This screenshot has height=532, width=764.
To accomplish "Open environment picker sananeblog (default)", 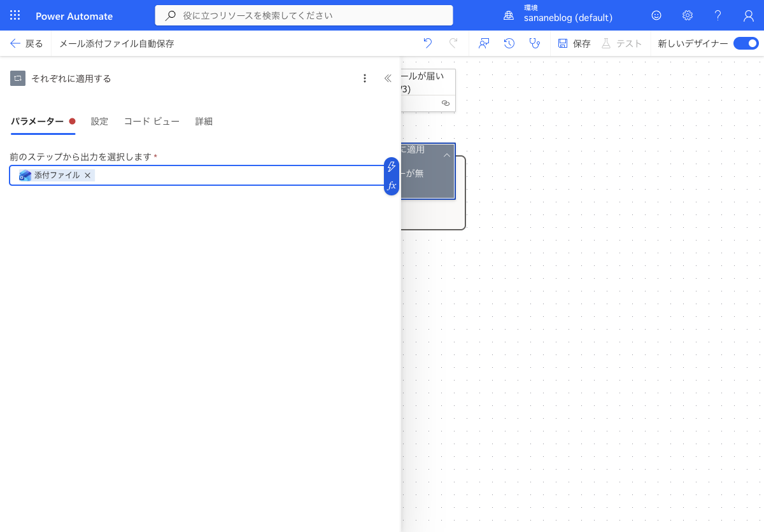I will [568, 18].
